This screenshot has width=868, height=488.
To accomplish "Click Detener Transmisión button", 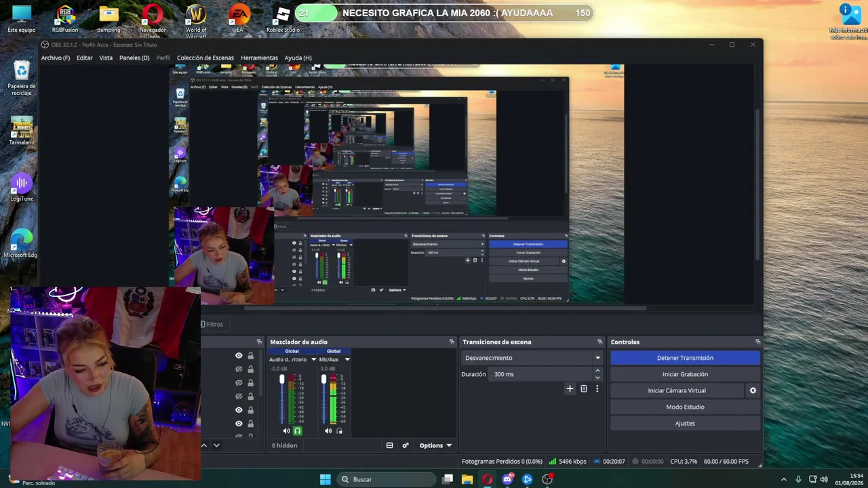I will point(685,358).
